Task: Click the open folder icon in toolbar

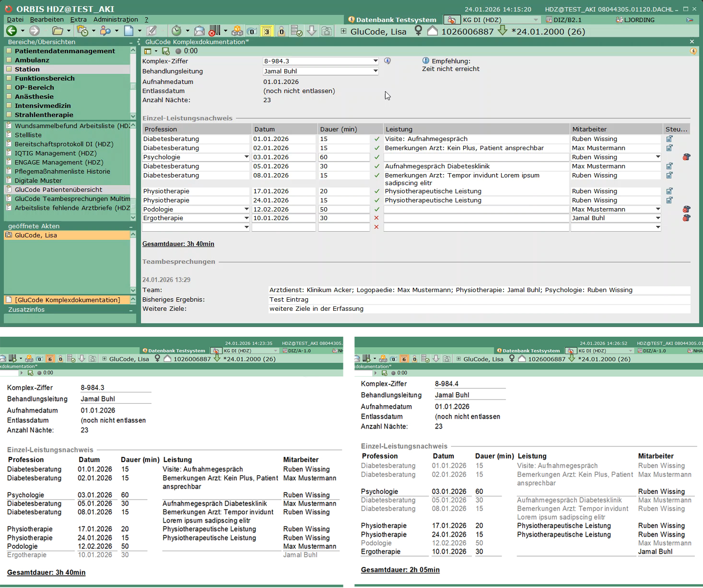Action: click(58, 31)
